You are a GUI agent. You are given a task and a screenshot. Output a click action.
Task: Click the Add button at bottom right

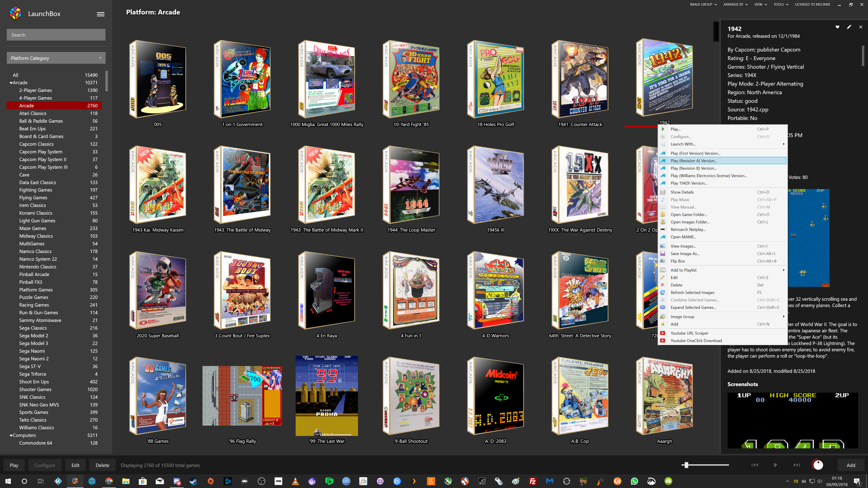pos(851,465)
